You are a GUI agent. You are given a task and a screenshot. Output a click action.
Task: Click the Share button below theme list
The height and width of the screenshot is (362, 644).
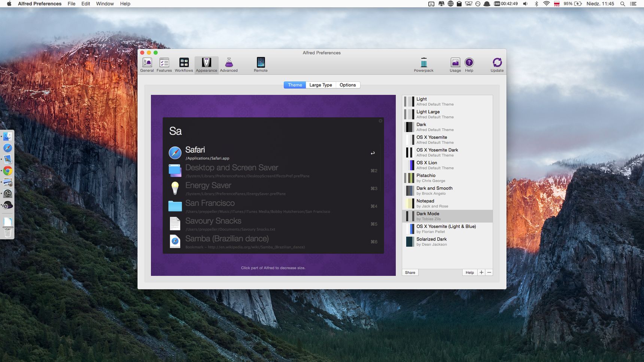pos(410,273)
